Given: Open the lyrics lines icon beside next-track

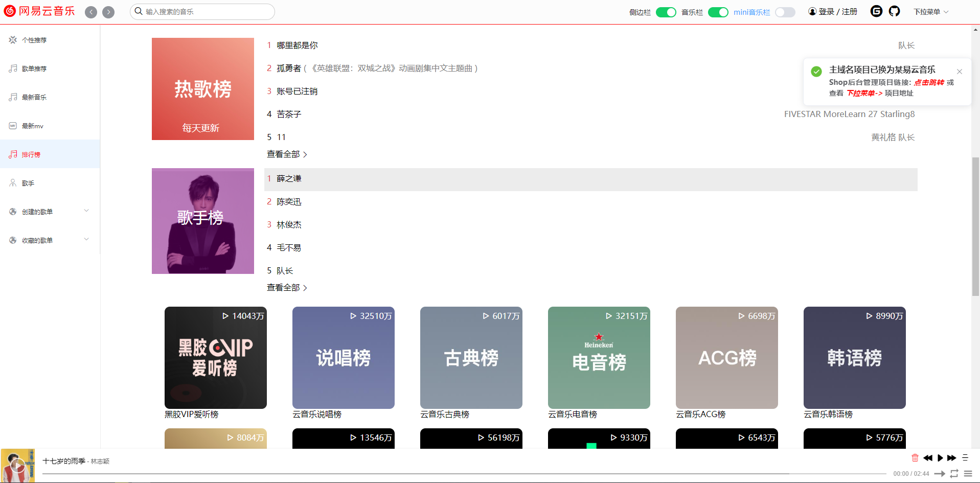Looking at the screenshot, I should 965,458.
